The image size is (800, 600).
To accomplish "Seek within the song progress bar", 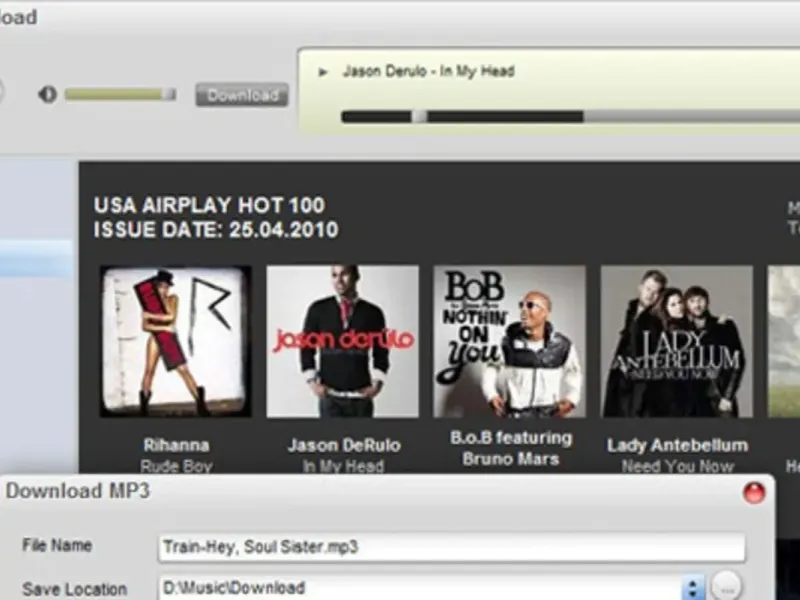I will [570, 117].
